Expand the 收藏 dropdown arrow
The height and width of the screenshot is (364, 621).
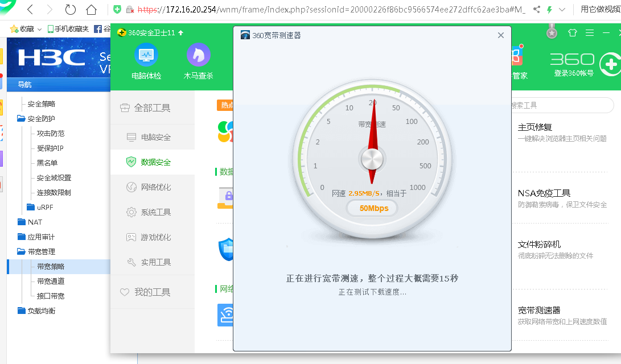click(39, 29)
